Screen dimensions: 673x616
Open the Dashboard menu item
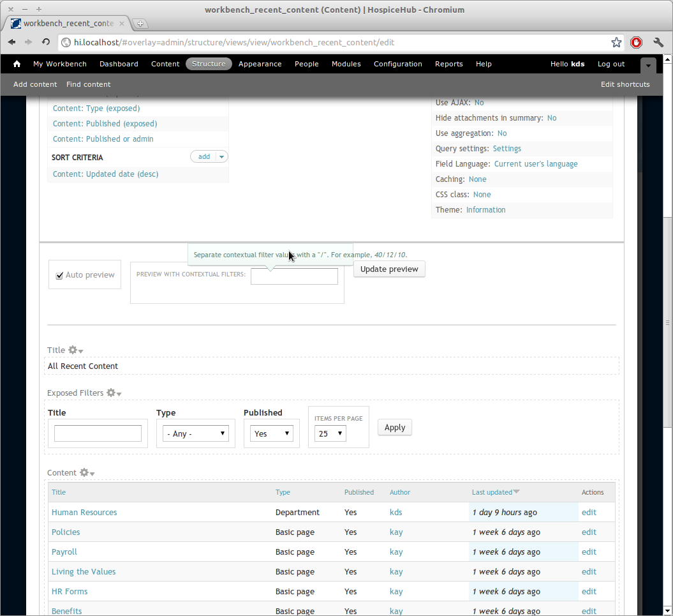point(119,64)
